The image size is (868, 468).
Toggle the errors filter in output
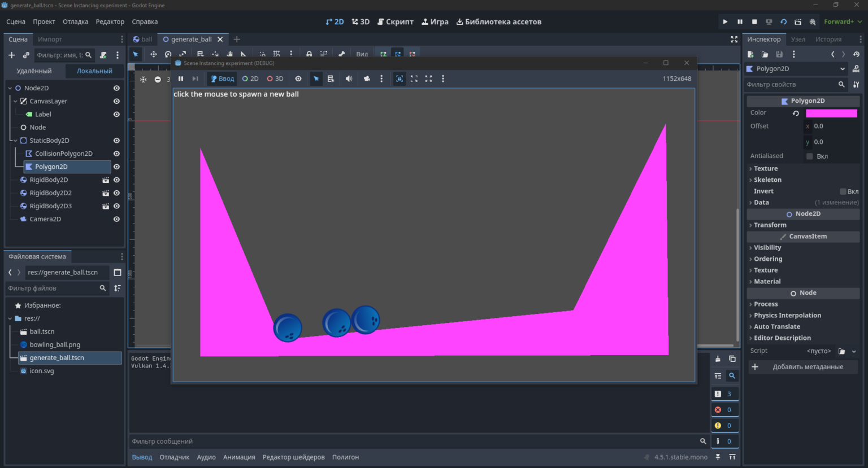click(724, 410)
